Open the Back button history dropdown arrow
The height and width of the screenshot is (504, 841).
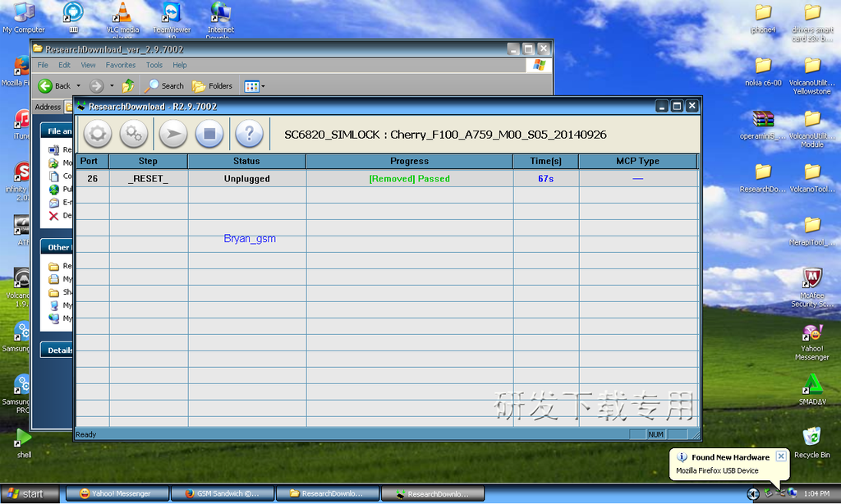tap(79, 85)
